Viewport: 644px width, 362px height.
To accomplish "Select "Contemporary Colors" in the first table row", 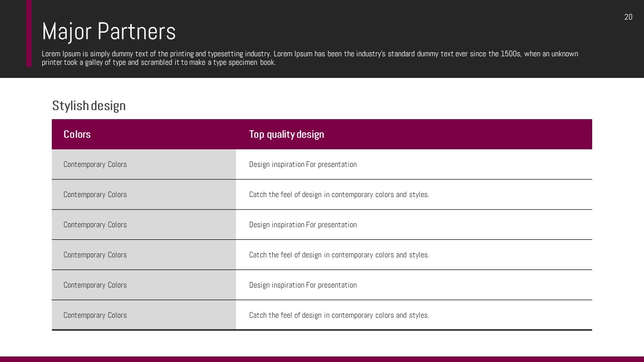I will coord(95,164).
